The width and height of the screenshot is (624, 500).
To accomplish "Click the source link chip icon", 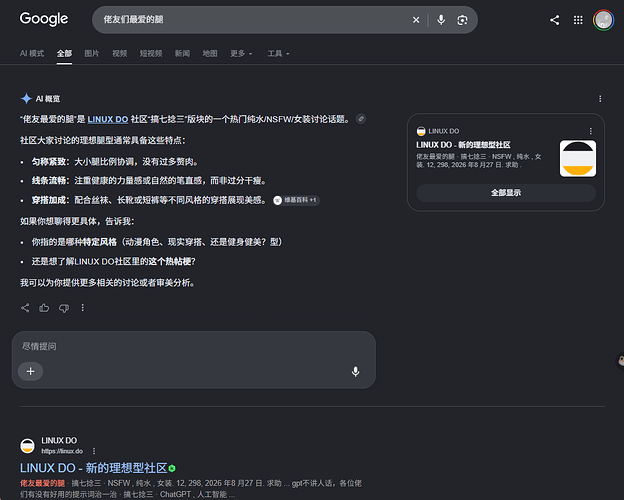I will (361, 119).
